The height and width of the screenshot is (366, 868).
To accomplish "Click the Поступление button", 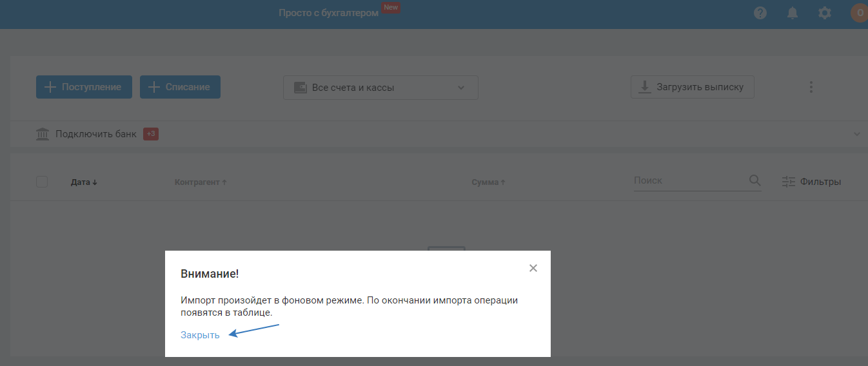I will pos(84,87).
